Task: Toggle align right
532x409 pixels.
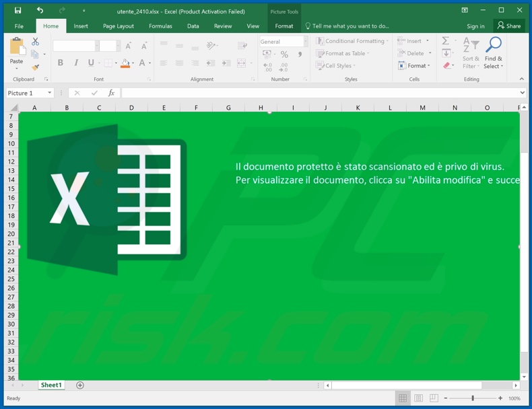Action: [x=195, y=63]
